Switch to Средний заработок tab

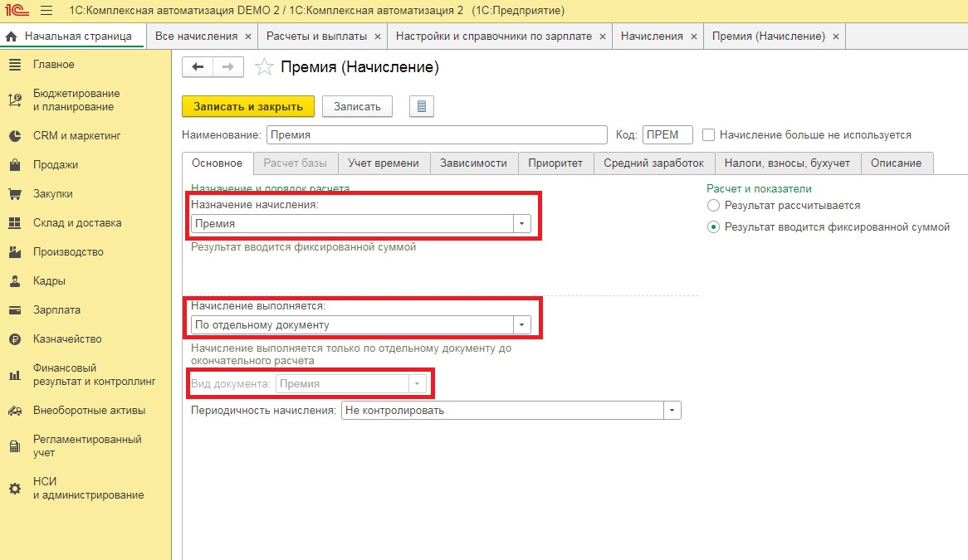[653, 163]
